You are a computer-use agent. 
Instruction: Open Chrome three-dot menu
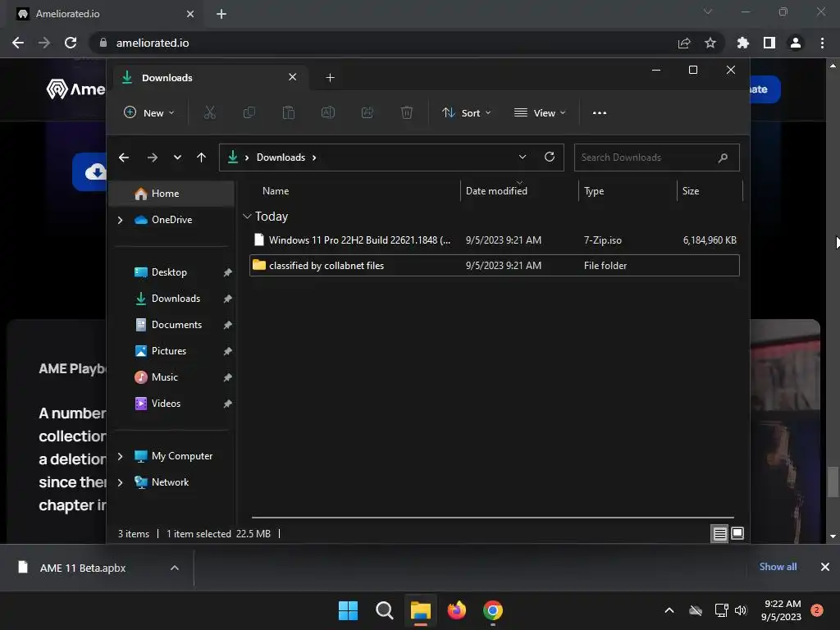click(822, 43)
